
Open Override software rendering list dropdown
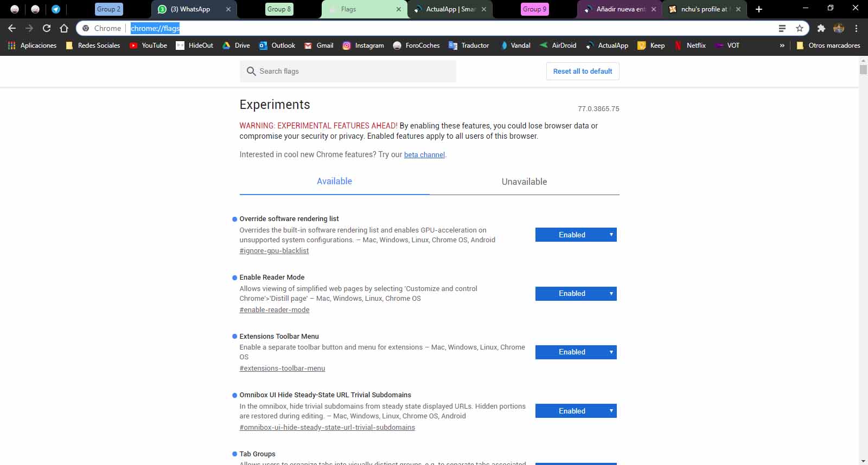576,235
